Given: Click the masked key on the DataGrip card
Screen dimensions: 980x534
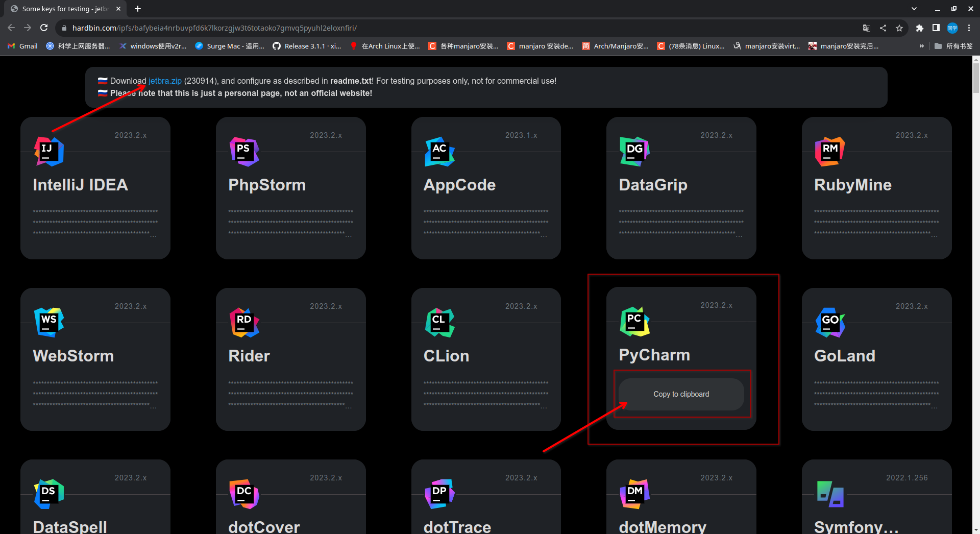Looking at the screenshot, I should tap(681, 224).
